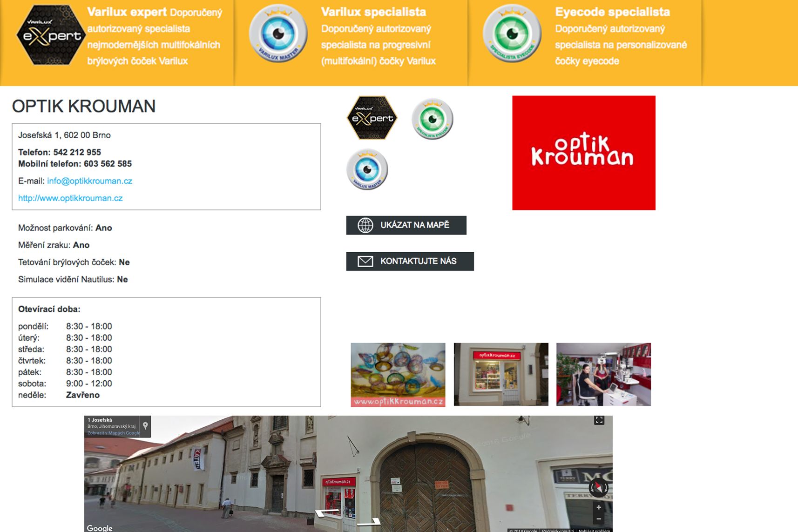The height and width of the screenshot is (532, 798).
Task: Open the colorful glasses photo thumbnail
Action: coord(398,375)
